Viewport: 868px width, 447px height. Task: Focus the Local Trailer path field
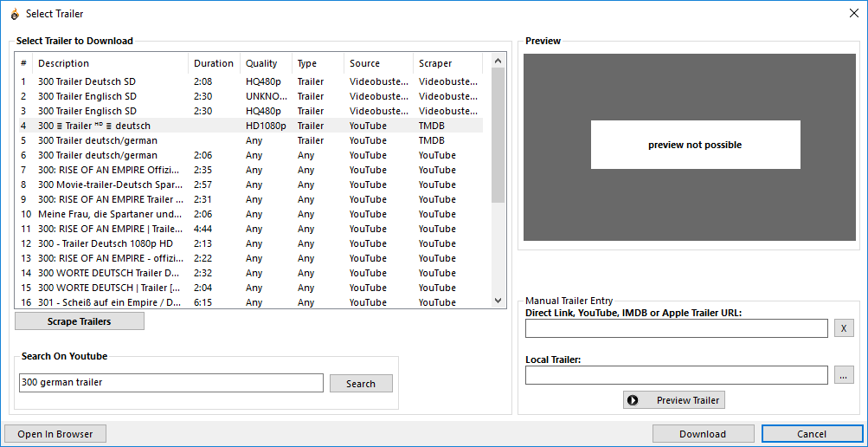(x=677, y=375)
